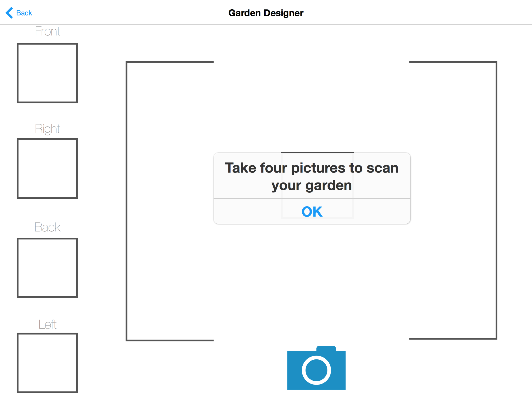Select the empty Right photo slot
The height and width of the screenshot is (399, 532).
pos(47,168)
